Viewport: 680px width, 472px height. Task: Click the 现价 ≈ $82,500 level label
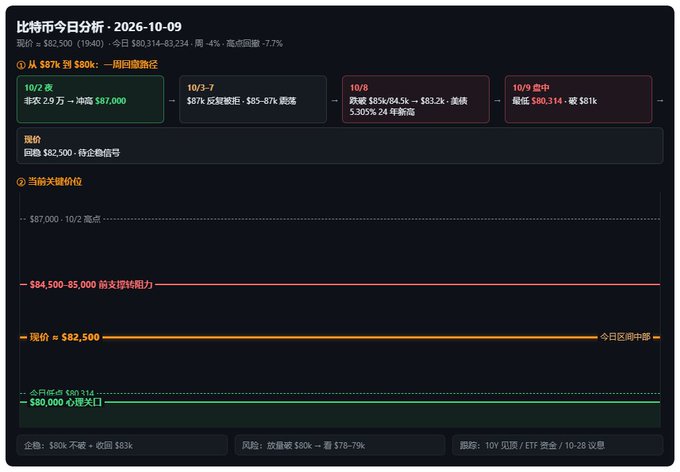tap(65, 337)
